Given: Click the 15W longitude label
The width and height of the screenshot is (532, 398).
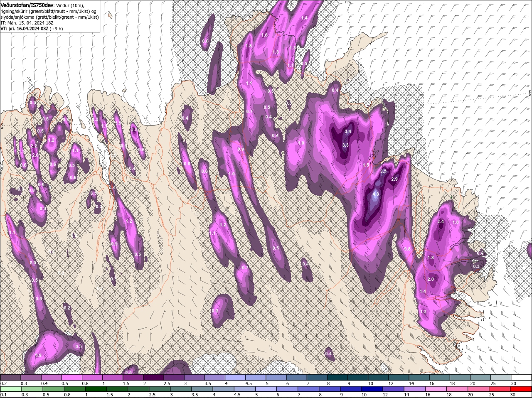Looking at the screenshot, I should (348, 2).
